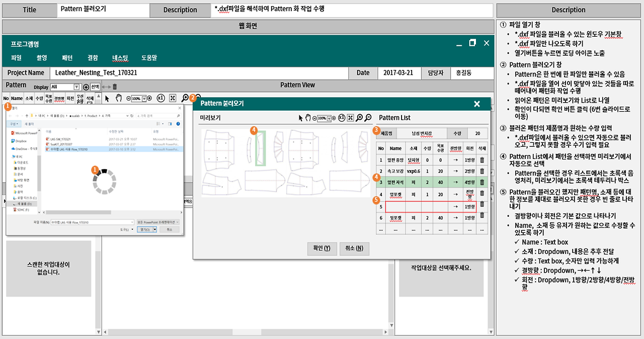Click the plus zoom icon in 미리보기 toolbar

point(334,119)
